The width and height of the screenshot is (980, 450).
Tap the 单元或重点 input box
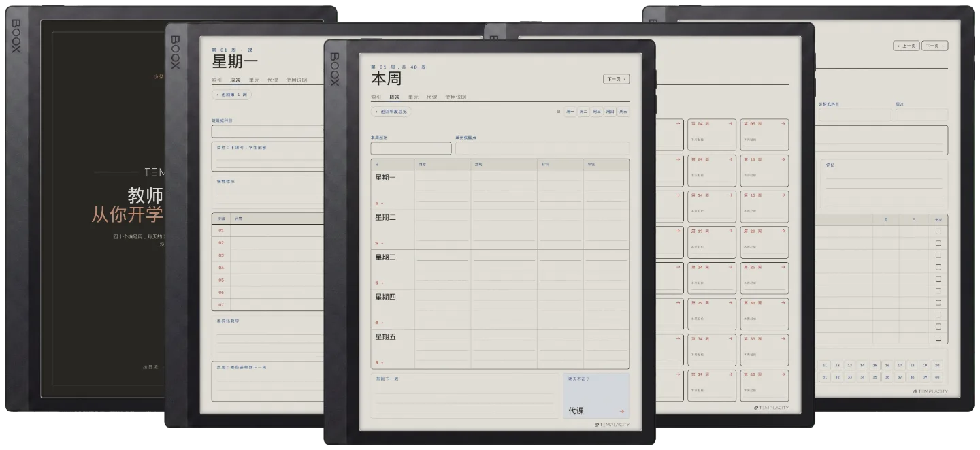coord(542,148)
